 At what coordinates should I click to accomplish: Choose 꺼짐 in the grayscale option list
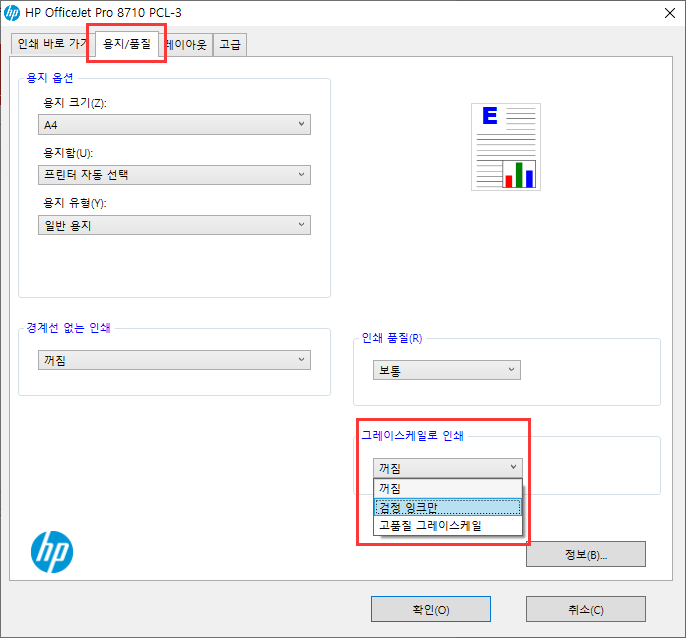click(x=448, y=488)
